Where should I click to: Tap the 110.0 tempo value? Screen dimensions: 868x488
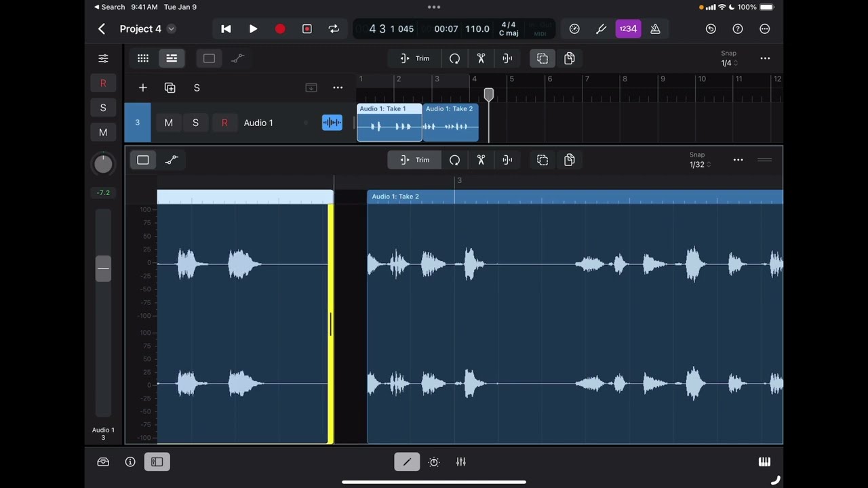[477, 28]
